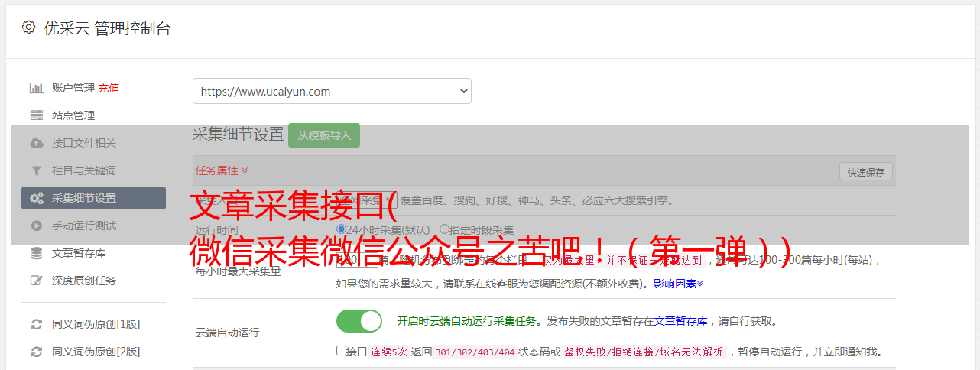
Task: Toggle the 云端自动运行 switch
Action: pos(359,321)
